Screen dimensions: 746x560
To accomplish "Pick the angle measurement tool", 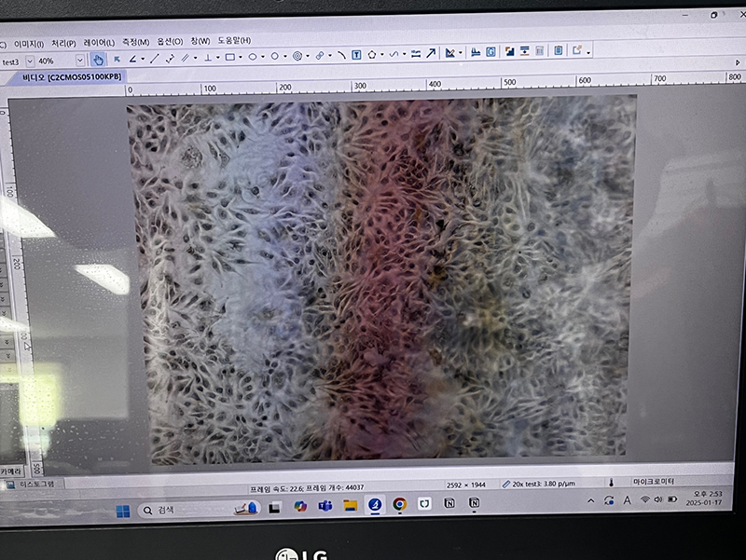I will coord(132,58).
